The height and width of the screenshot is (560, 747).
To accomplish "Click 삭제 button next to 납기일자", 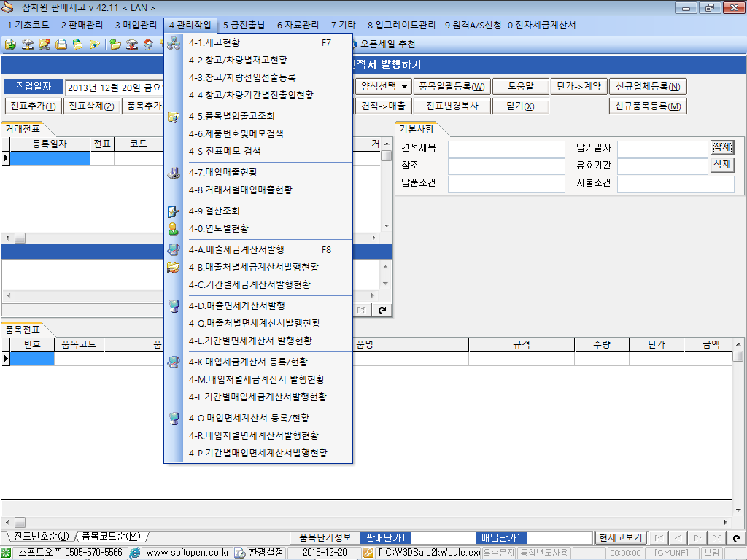I will coord(721,148).
